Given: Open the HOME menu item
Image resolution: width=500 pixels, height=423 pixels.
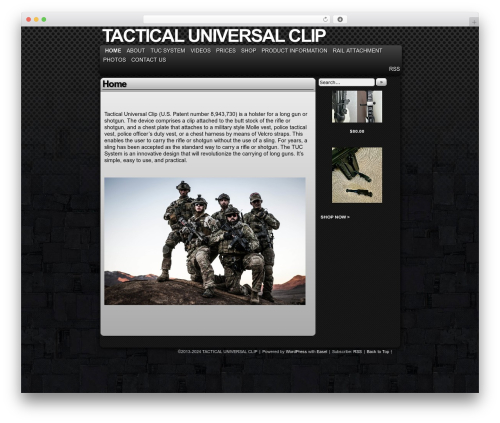Looking at the screenshot, I should (113, 51).
